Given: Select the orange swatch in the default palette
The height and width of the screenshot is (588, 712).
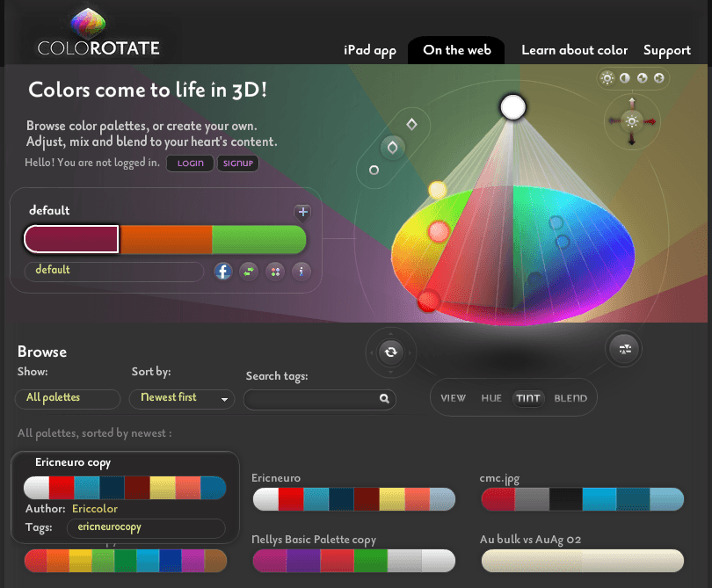Looking at the screenshot, I should coord(165,239).
